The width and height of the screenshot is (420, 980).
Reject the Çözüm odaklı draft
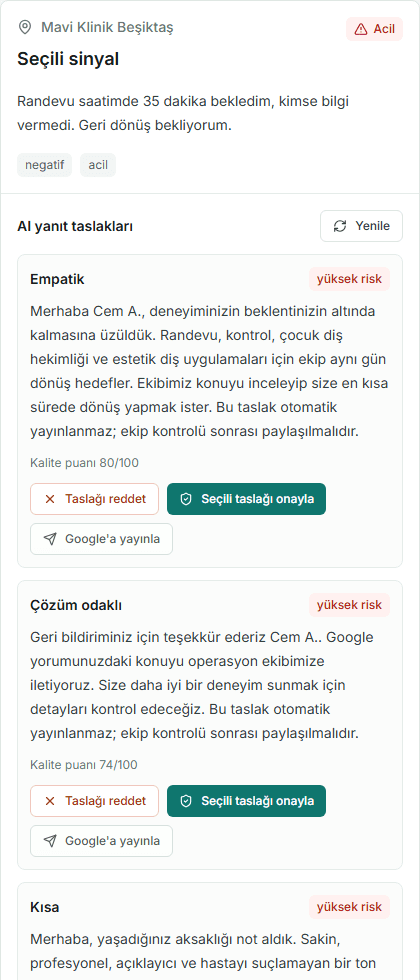[x=94, y=801]
